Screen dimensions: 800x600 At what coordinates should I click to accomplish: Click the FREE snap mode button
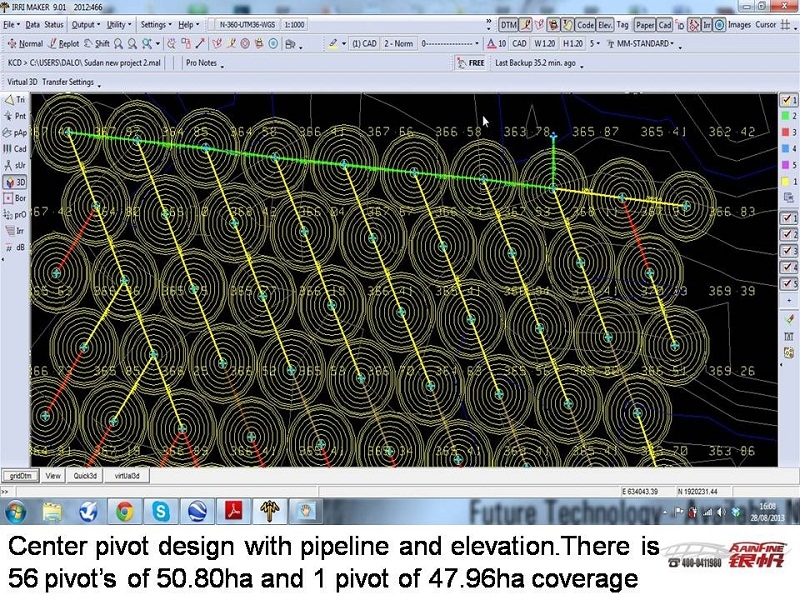475,63
